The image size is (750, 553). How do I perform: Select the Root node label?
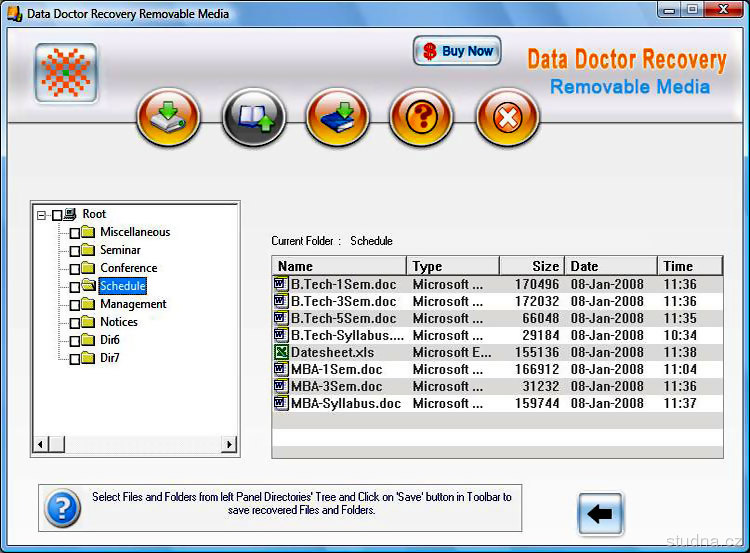(94, 214)
